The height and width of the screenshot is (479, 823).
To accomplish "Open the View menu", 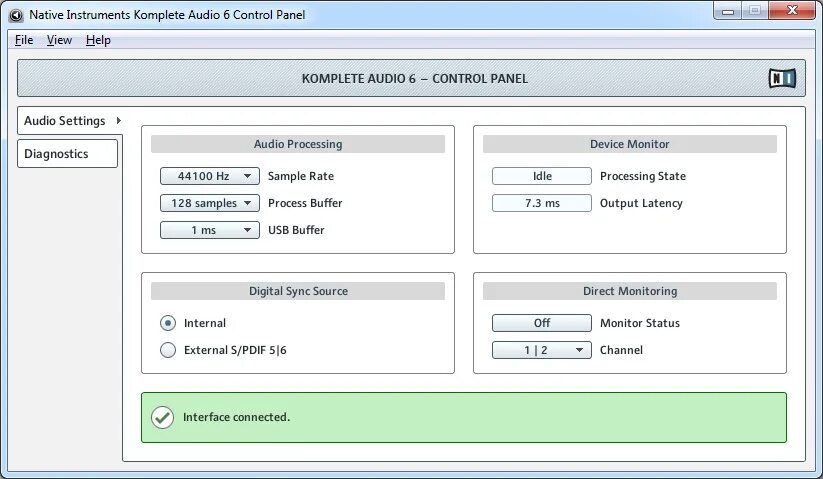I will point(59,40).
